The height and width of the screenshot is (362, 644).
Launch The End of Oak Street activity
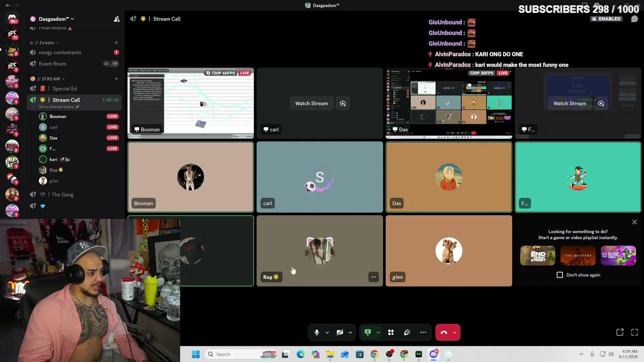(x=538, y=255)
